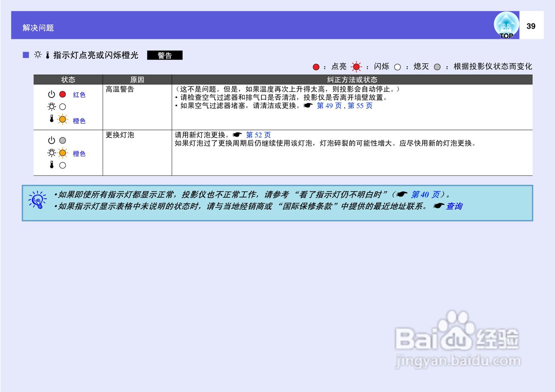This screenshot has height=392, width=555.
Task: Click the white 熄灭 legend circle
Action: coord(398,67)
